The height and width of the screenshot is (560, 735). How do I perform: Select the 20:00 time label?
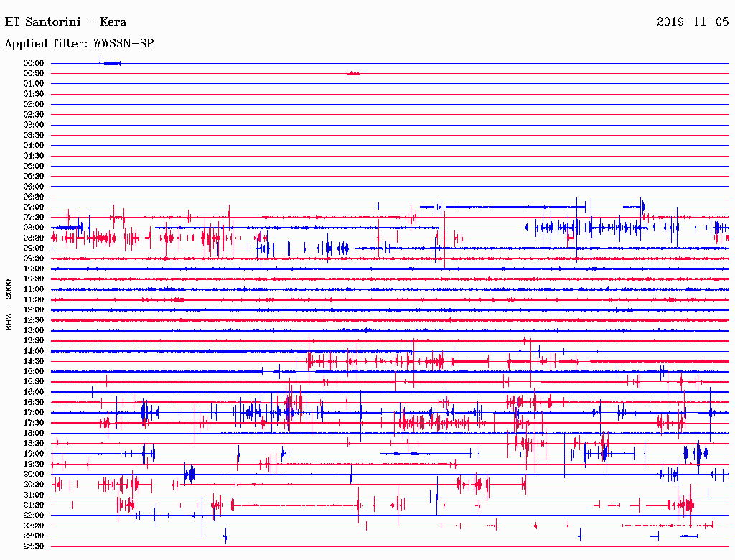(33, 475)
